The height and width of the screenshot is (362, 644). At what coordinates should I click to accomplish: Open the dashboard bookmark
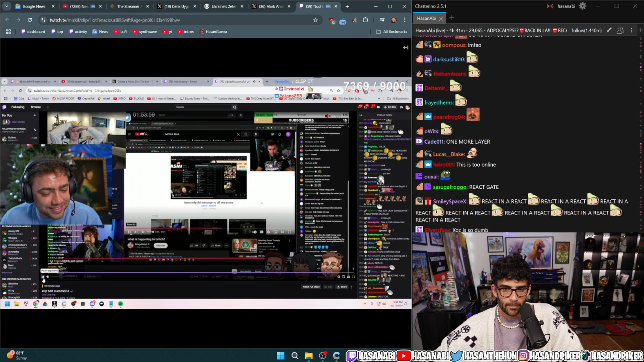(x=33, y=32)
